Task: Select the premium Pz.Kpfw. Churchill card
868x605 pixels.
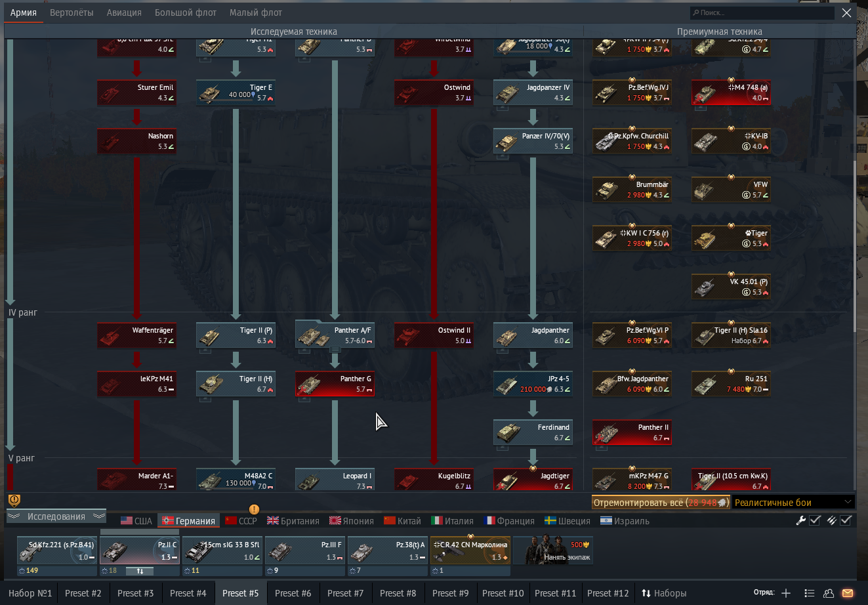Action: pos(632,141)
